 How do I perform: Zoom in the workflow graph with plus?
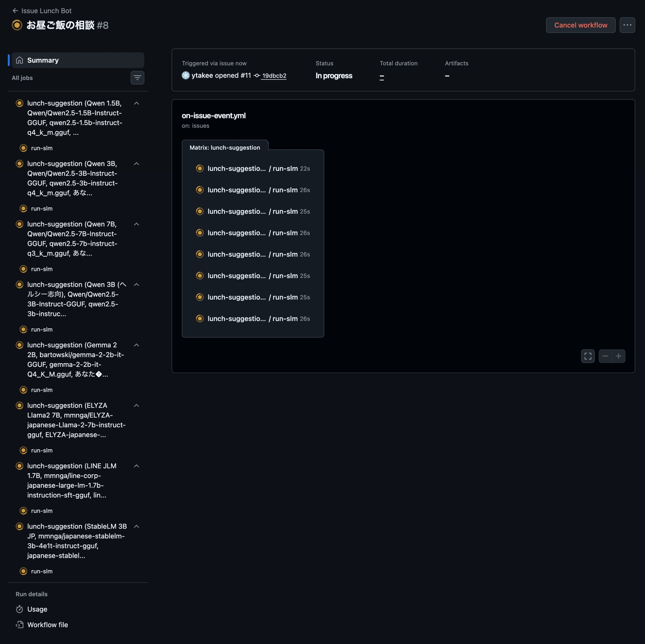[x=618, y=356]
